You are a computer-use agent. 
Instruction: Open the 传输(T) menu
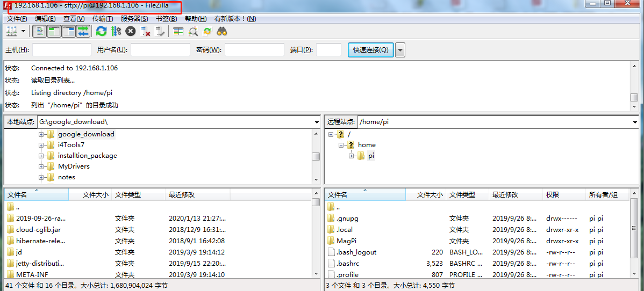pos(103,19)
